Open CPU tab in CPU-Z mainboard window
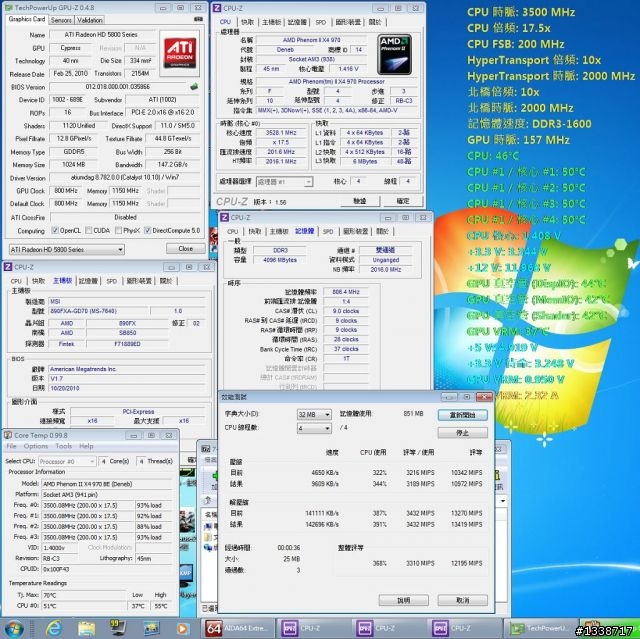640x639 pixels. (16, 281)
